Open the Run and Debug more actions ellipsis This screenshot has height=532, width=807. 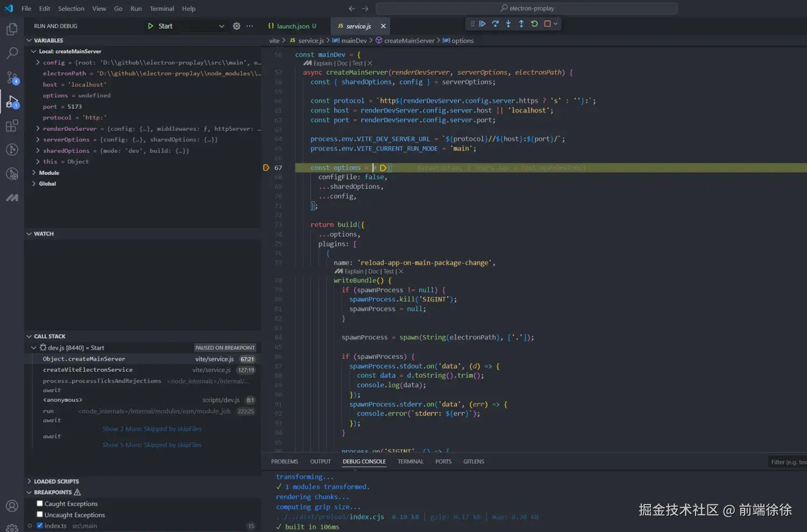[x=250, y=26]
